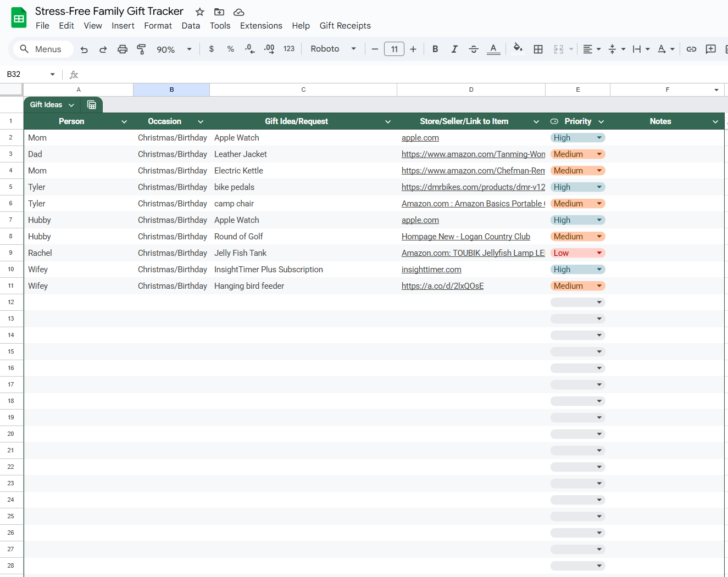This screenshot has width=728, height=577.
Task: Follow the Logan Country Club link
Action: (465, 237)
